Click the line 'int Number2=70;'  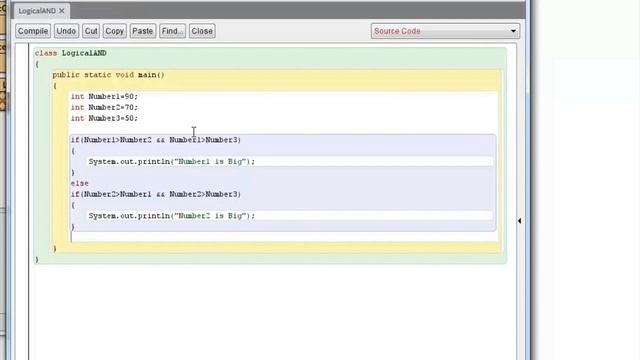pyautogui.click(x=104, y=107)
